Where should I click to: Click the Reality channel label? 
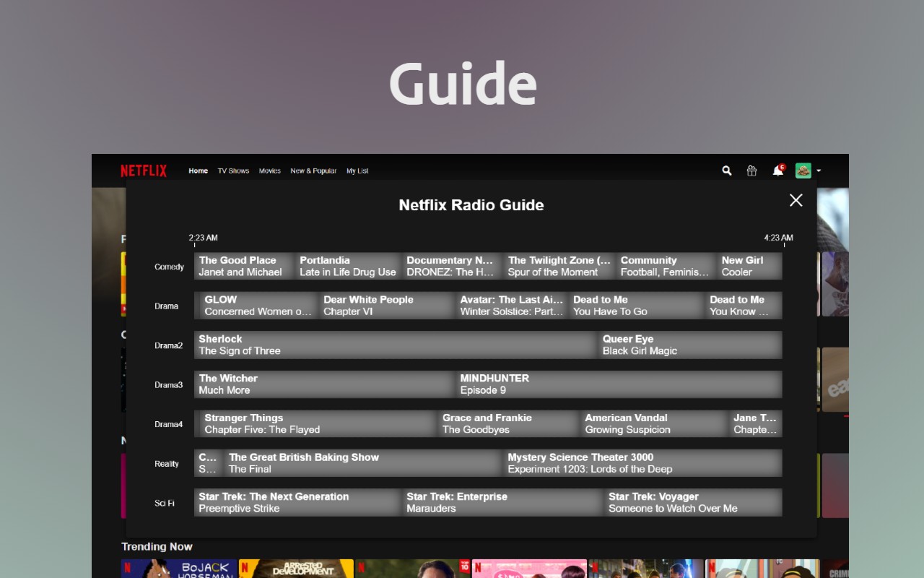pos(167,464)
